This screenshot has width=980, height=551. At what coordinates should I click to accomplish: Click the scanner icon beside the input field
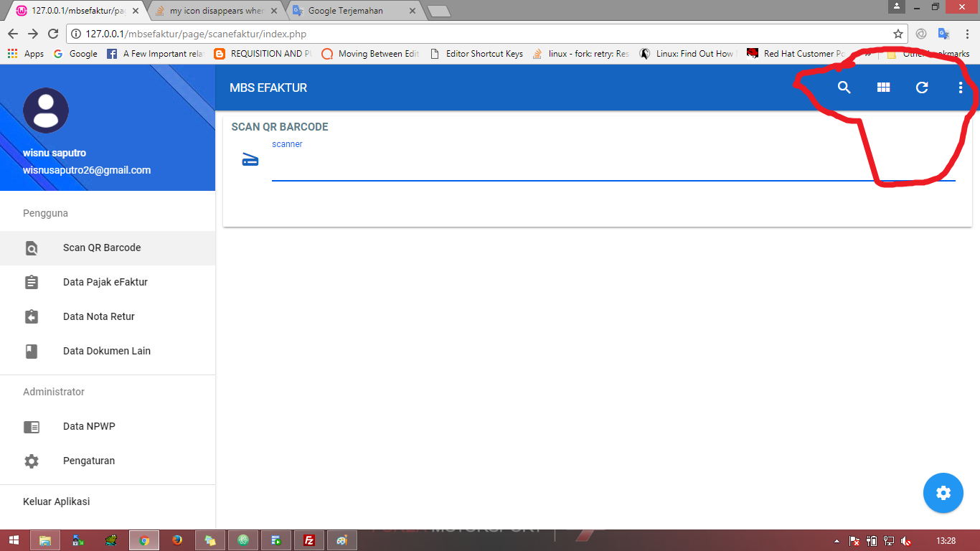click(x=250, y=159)
